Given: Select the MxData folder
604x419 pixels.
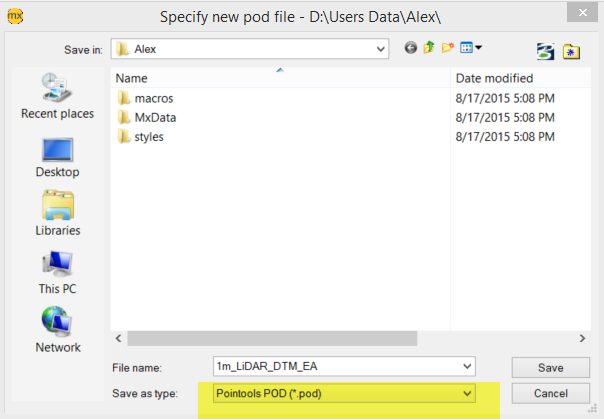Looking at the screenshot, I should coord(155,117).
